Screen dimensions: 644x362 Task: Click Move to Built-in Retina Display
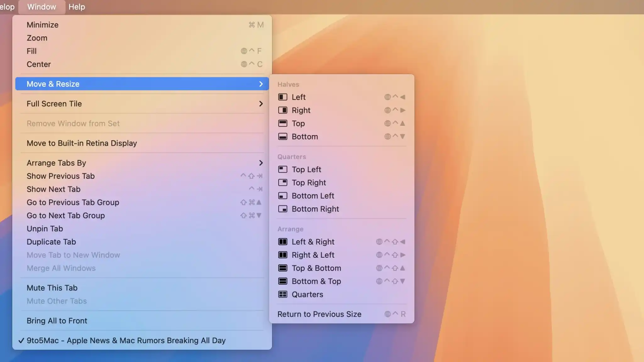[x=82, y=143]
